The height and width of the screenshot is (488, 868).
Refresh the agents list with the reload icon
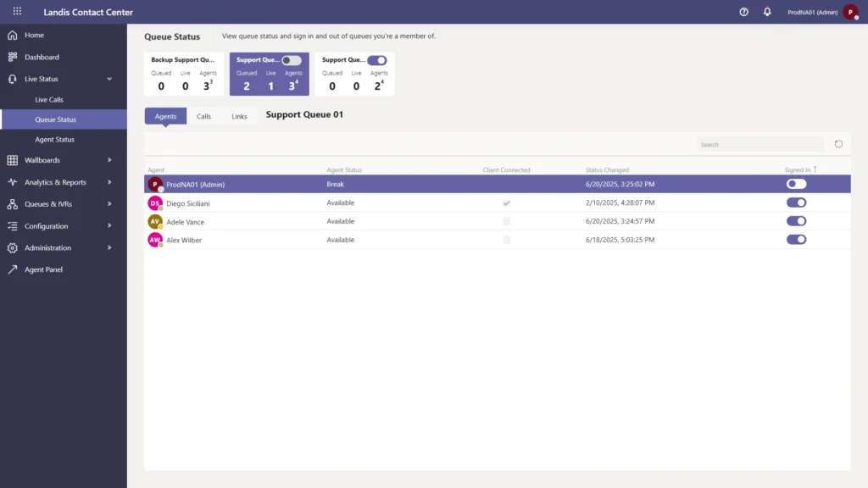click(838, 144)
